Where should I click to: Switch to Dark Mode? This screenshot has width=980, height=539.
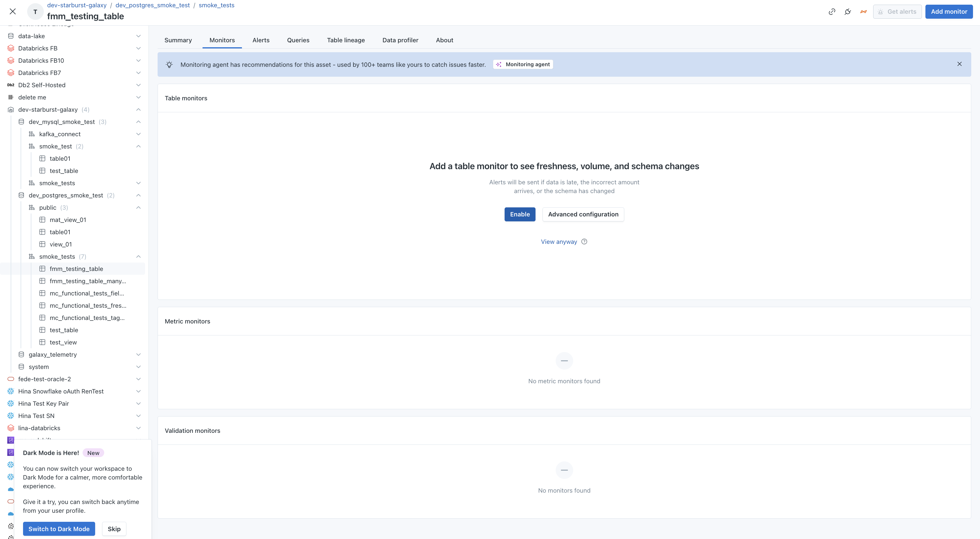pyautogui.click(x=59, y=529)
